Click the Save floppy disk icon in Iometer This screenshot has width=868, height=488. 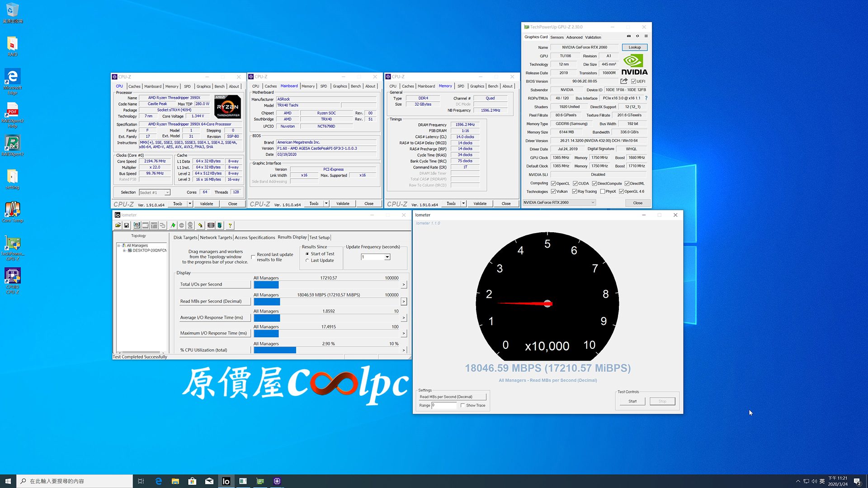(127, 225)
